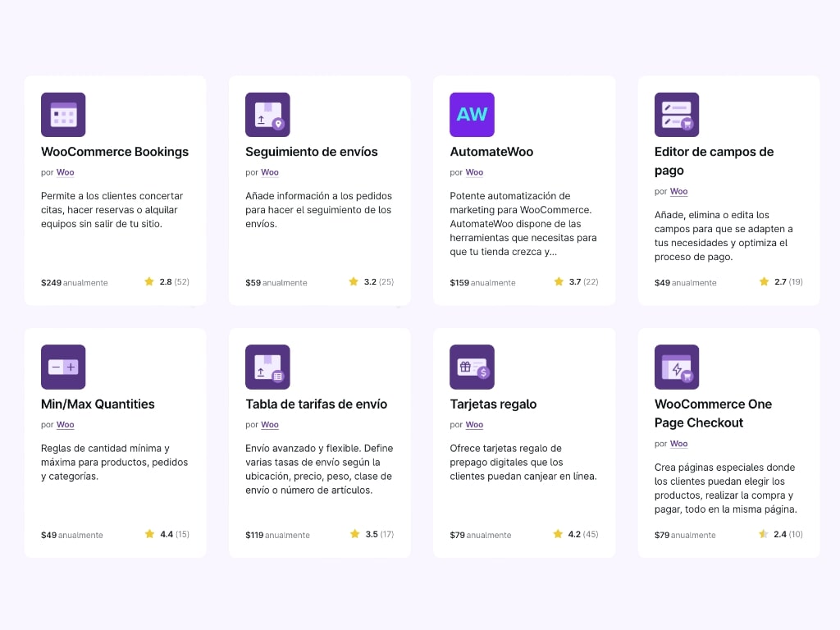Image resolution: width=840 pixels, height=630 pixels.
Task: Open the Woo link under AutomateWoo
Action: (x=473, y=172)
